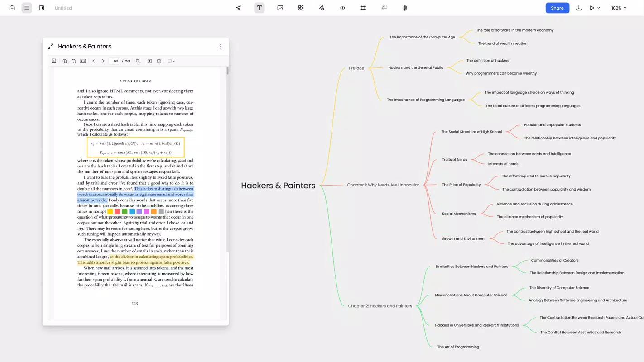
Task: Select 'The Importance of the Computer Age' node
Action: (x=422, y=37)
